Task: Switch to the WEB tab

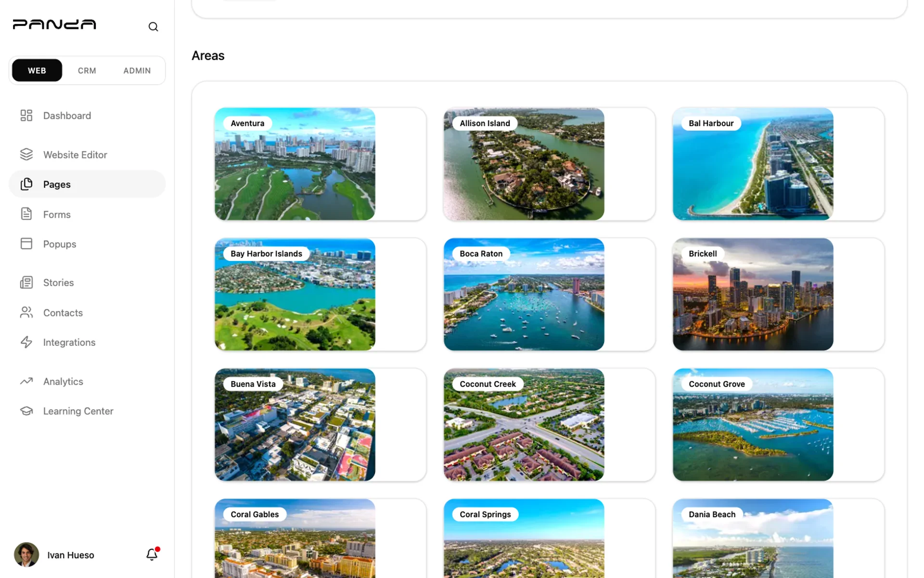Action: [x=37, y=70]
